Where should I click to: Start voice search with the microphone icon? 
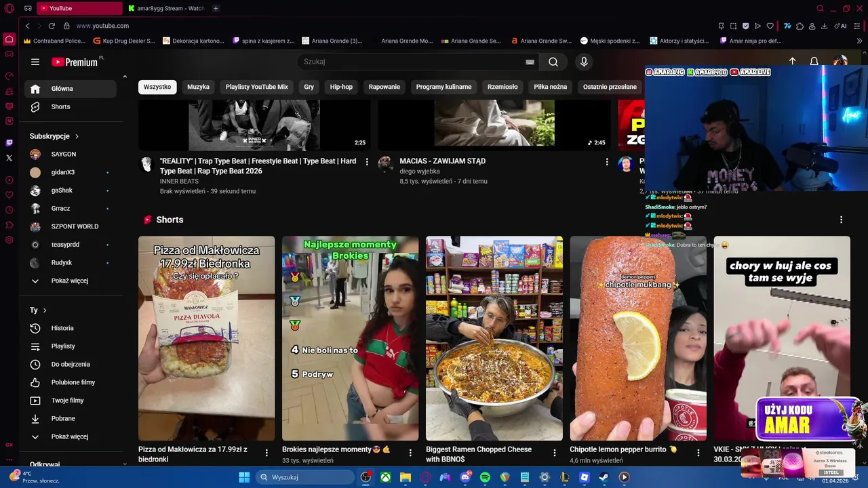point(584,62)
